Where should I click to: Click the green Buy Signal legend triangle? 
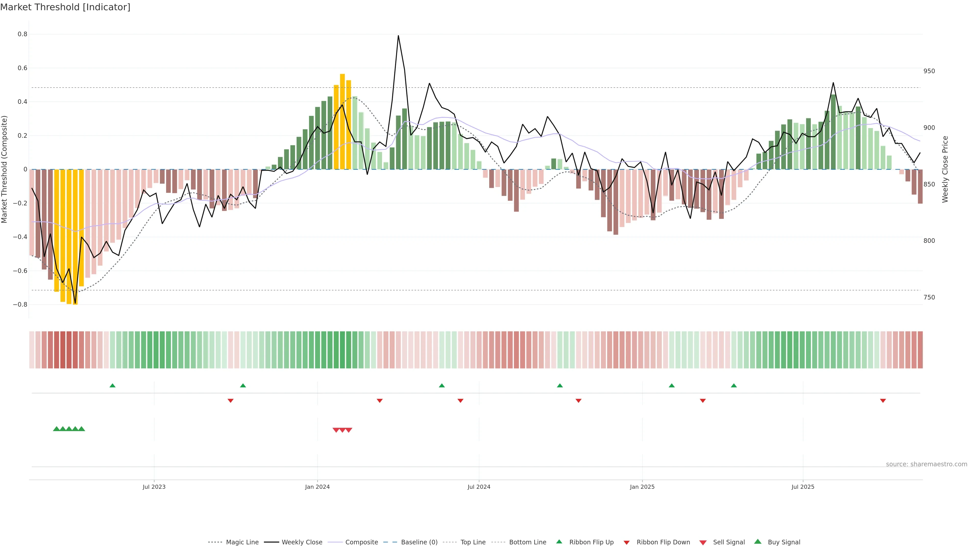758,542
